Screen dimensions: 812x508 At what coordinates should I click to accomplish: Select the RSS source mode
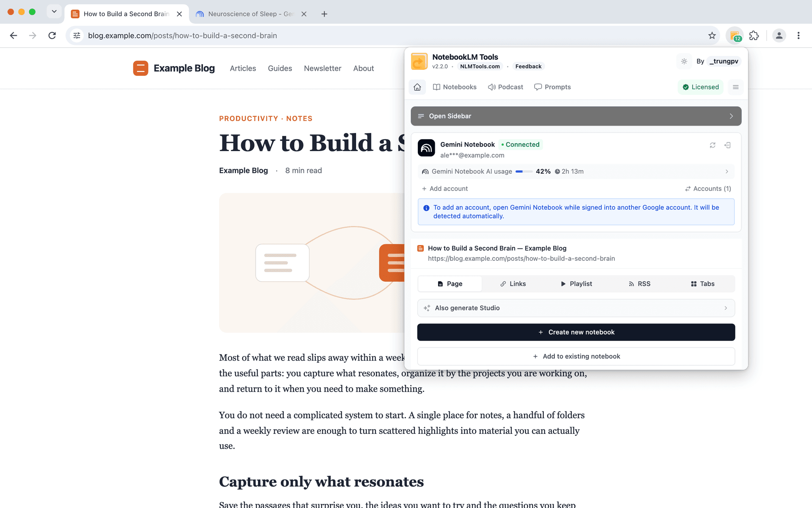639,284
